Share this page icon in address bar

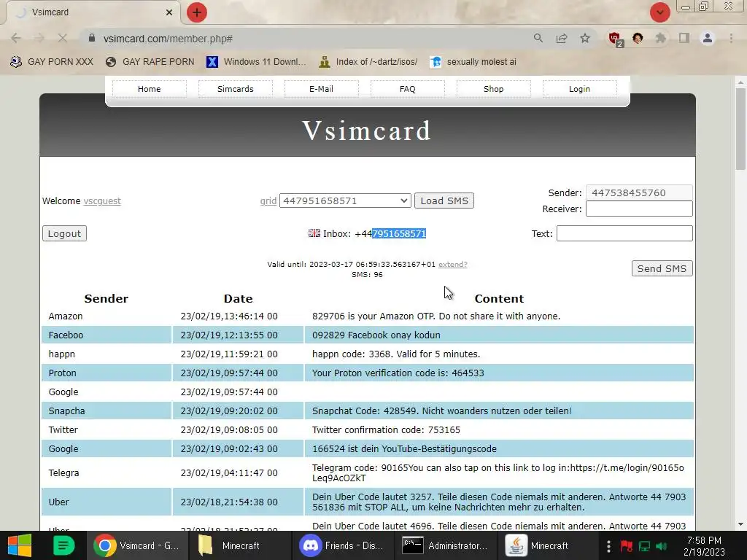(562, 38)
